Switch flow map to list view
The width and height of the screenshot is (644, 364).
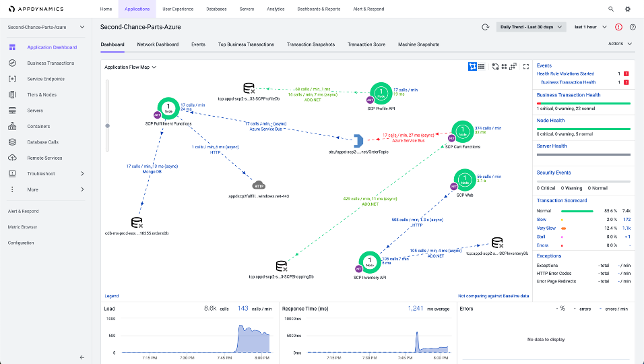pos(482,67)
